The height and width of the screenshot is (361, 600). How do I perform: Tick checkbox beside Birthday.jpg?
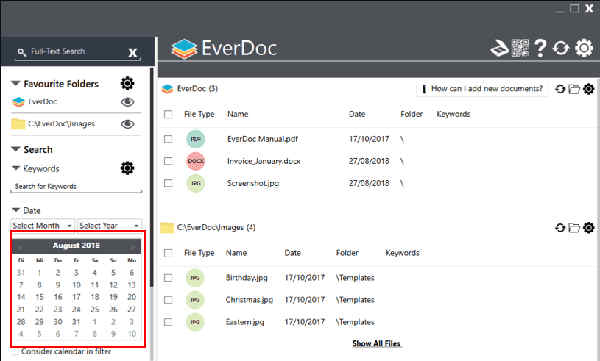coord(168,278)
